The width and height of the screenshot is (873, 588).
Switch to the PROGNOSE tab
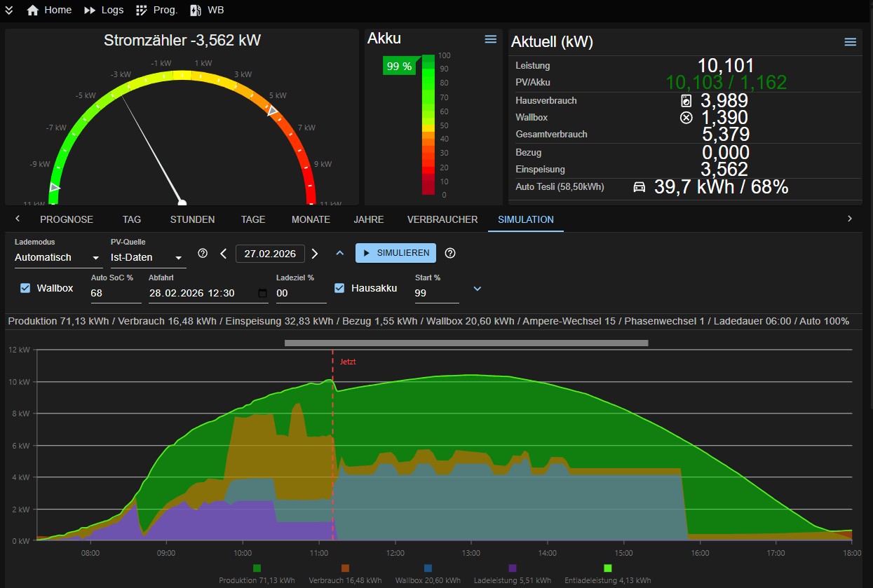pos(67,219)
